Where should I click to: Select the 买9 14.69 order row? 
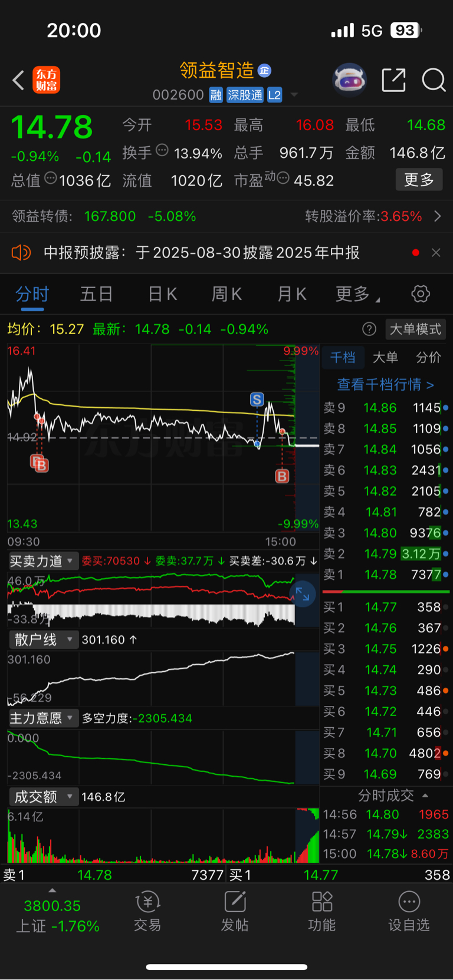[x=385, y=774]
